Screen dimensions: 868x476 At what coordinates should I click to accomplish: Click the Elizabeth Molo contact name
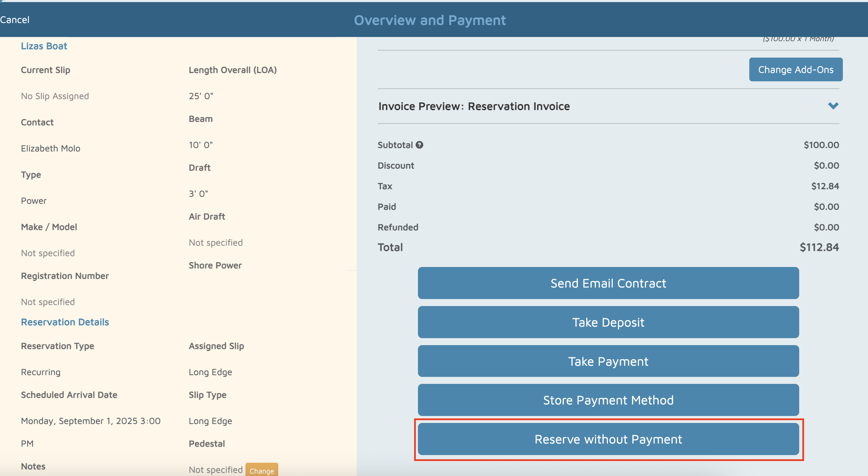point(51,148)
